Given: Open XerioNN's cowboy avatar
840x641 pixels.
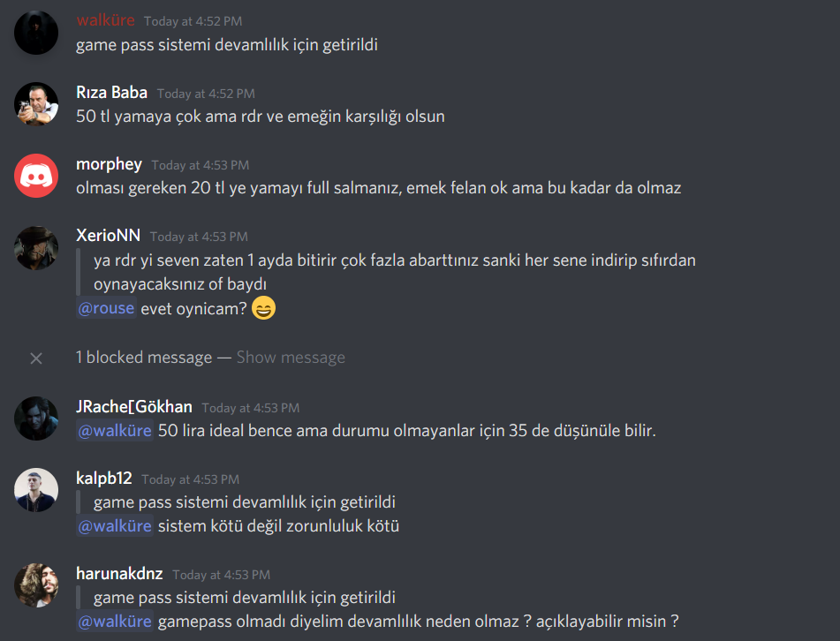Looking at the screenshot, I should pyautogui.click(x=36, y=247).
